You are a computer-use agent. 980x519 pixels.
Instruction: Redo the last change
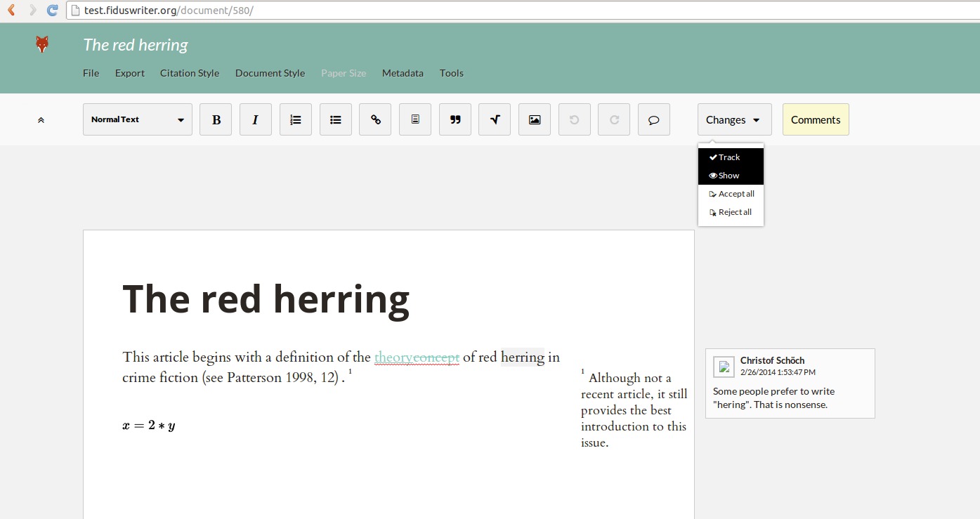614,119
